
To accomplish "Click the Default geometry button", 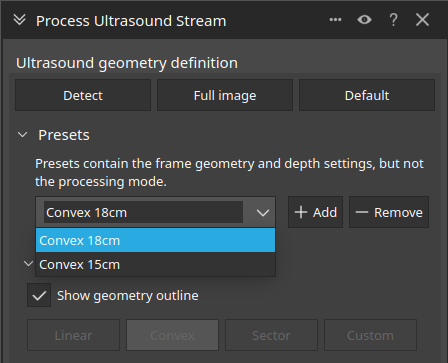I will [367, 95].
